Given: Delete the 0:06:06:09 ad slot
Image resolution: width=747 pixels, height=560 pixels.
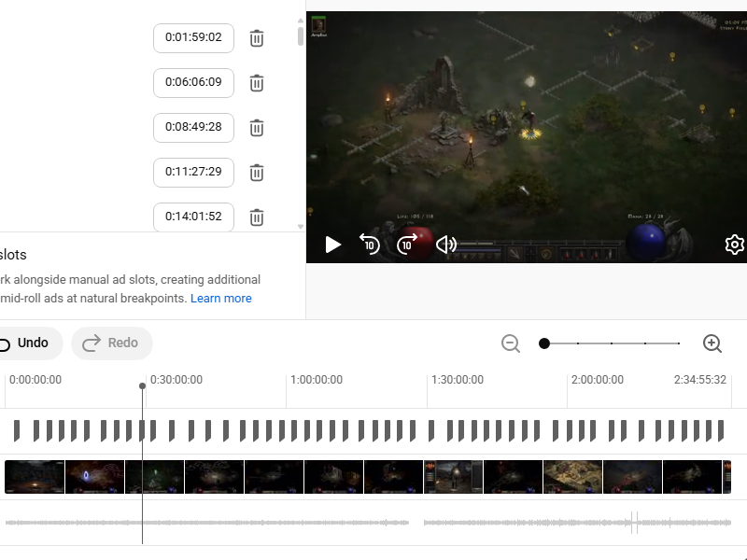Looking at the screenshot, I should point(256,83).
